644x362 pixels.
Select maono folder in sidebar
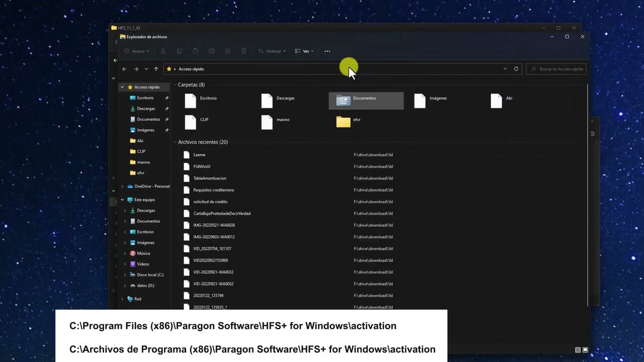click(143, 162)
